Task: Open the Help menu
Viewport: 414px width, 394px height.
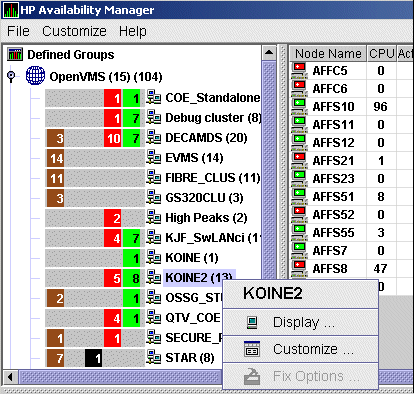Action: tap(133, 31)
